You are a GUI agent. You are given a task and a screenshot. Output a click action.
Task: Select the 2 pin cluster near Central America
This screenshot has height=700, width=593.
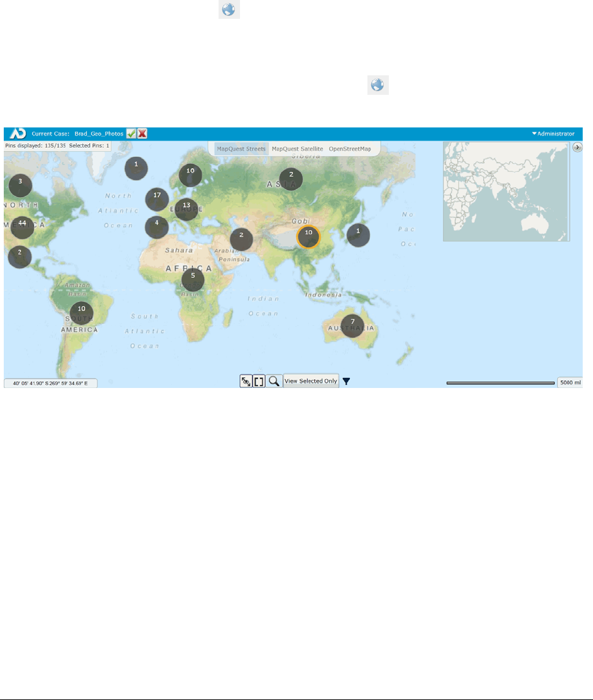point(19,257)
